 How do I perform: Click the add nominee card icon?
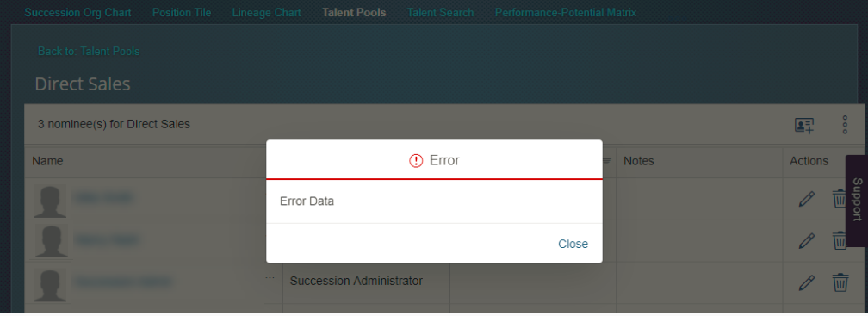[x=803, y=126]
